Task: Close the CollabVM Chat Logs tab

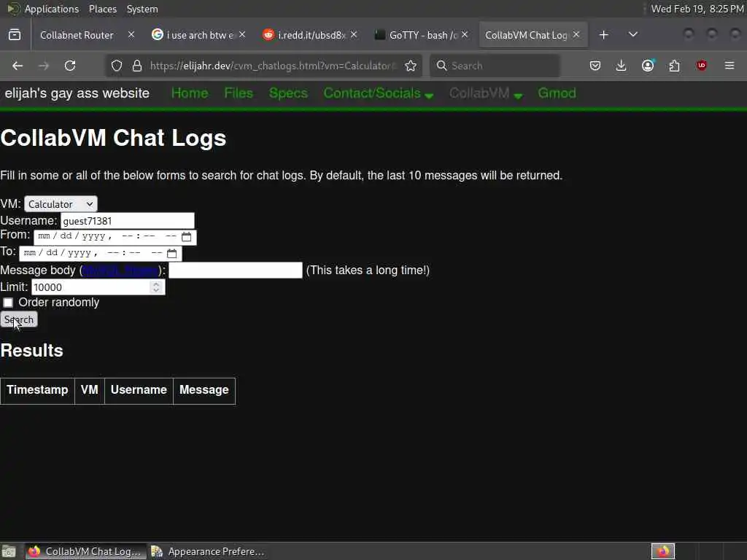Action: pos(576,35)
